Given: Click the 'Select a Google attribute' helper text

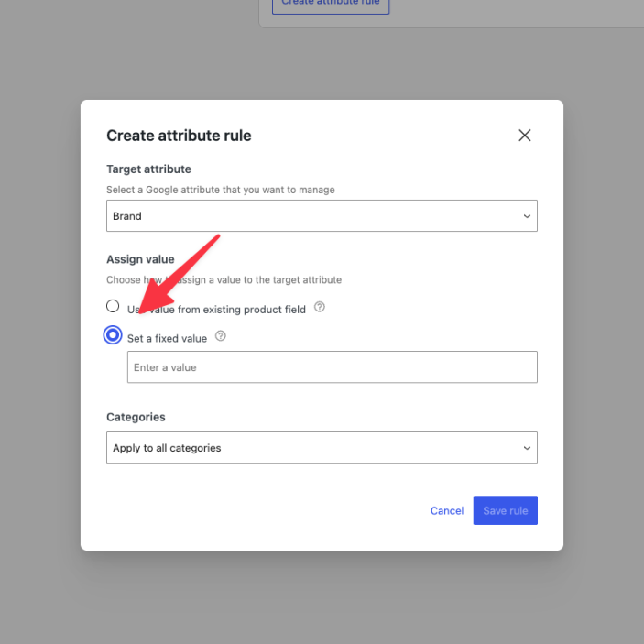Looking at the screenshot, I should click(221, 190).
